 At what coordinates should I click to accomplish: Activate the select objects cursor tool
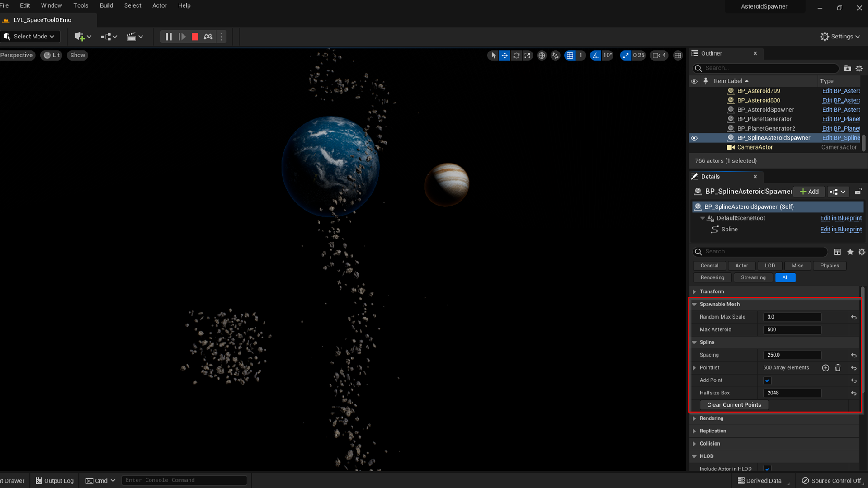[493, 55]
